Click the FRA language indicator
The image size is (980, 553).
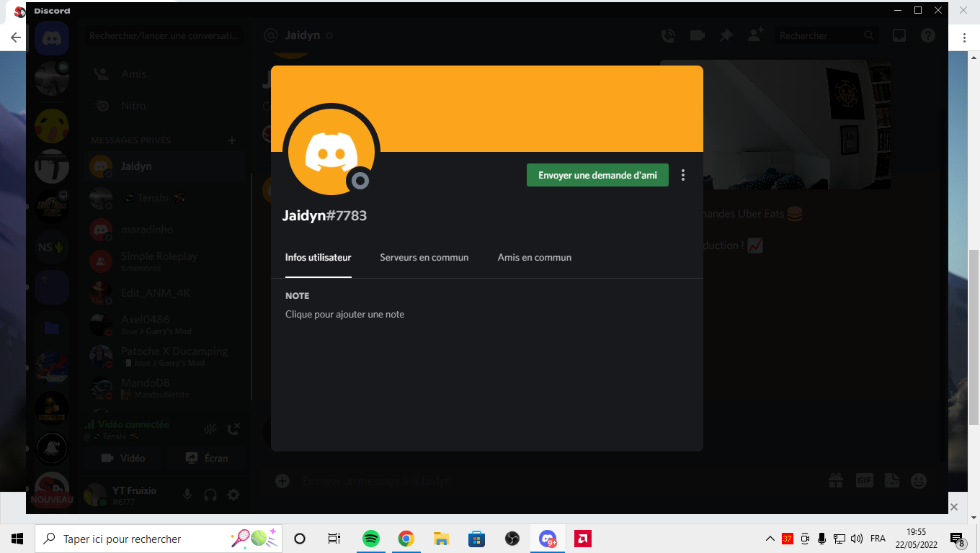pyautogui.click(x=878, y=539)
